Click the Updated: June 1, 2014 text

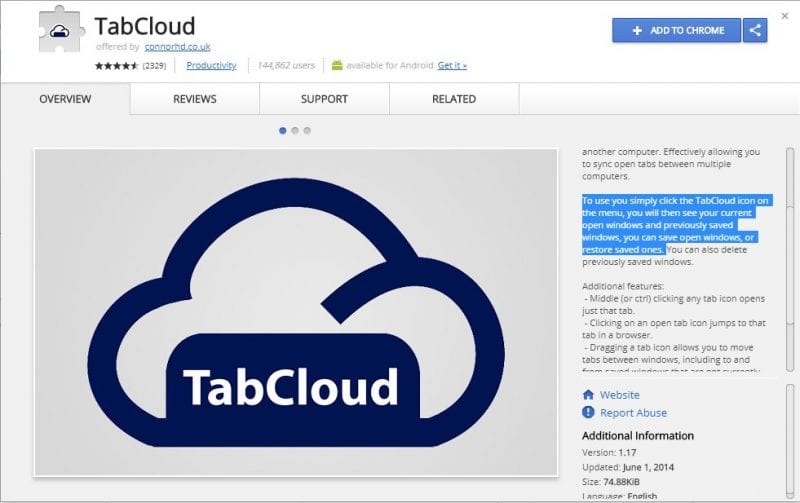tap(628, 467)
